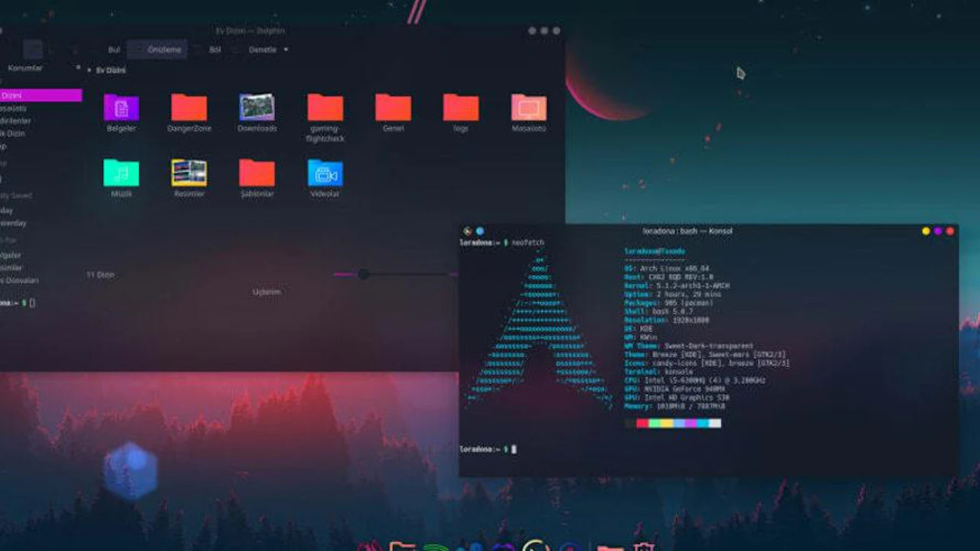Click the Terminal: konsole line
Viewport: 980px width, 551px height.
coord(658,372)
